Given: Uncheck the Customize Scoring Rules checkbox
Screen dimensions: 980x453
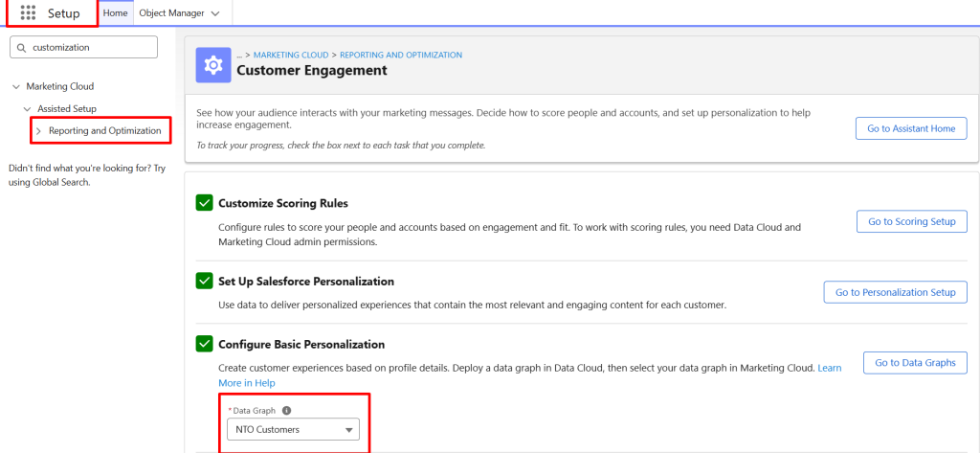Looking at the screenshot, I should click(x=205, y=203).
